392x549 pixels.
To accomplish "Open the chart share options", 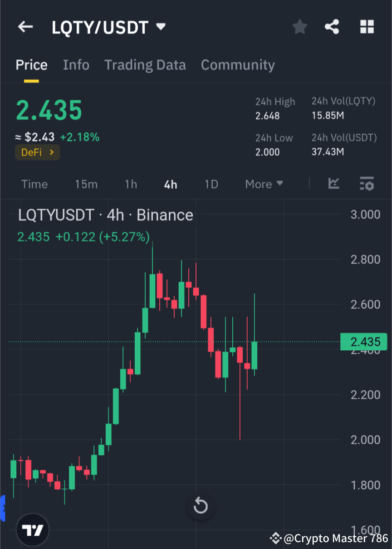I will pos(332,27).
